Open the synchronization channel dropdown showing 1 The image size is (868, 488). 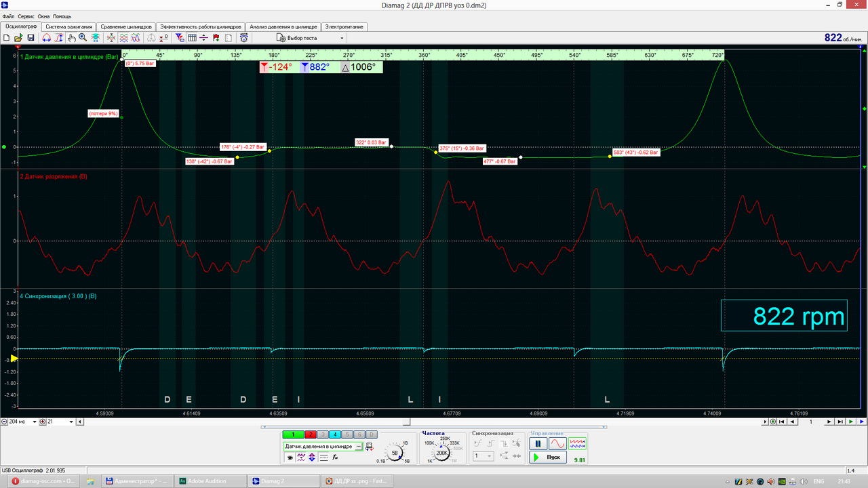tap(484, 455)
